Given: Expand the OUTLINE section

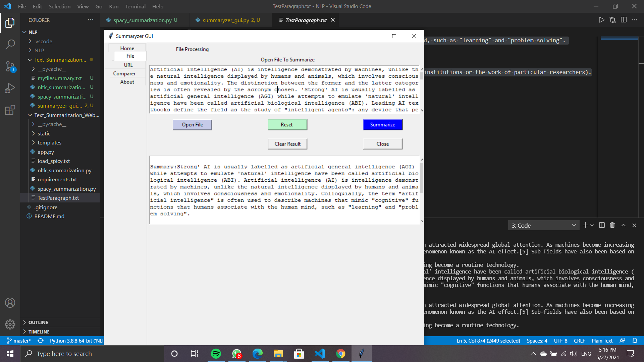Looking at the screenshot, I should tap(38, 322).
